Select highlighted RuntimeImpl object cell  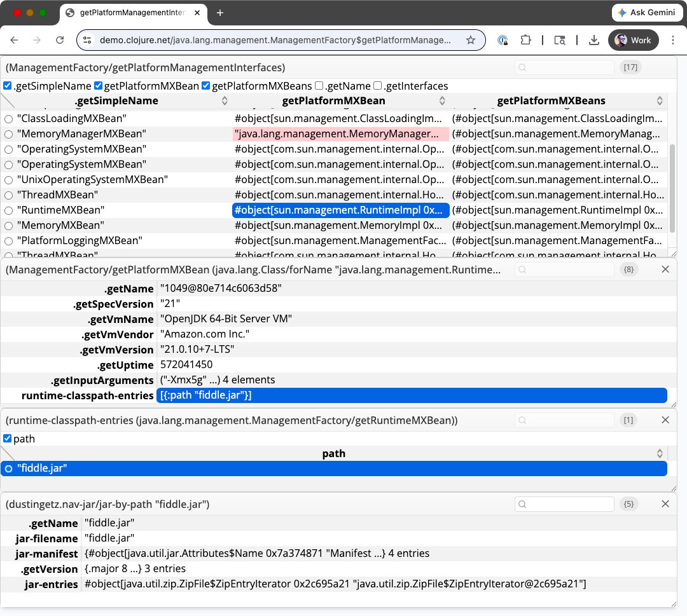point(340,210)
